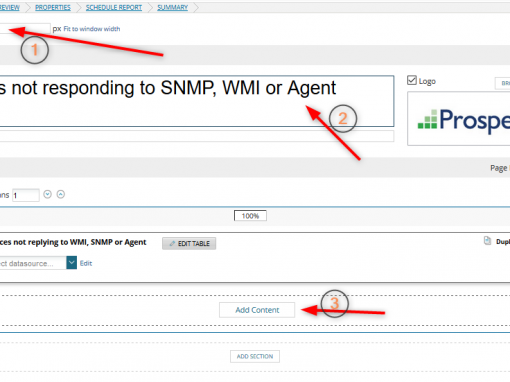Edit the report title text box
The width and height of the screenshot is (510, 382).
(x=197, y=101)
